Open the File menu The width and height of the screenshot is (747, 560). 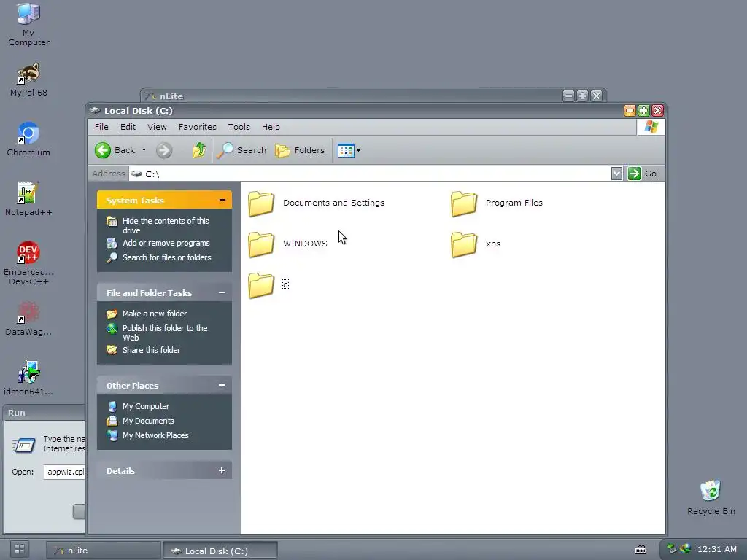(x=101, y=127)
